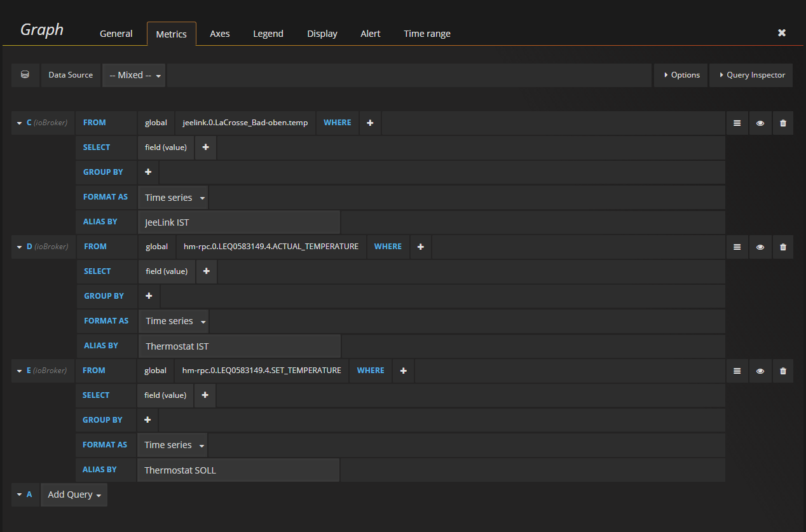Delete query D with the trash icon

[x=782, y=247]
